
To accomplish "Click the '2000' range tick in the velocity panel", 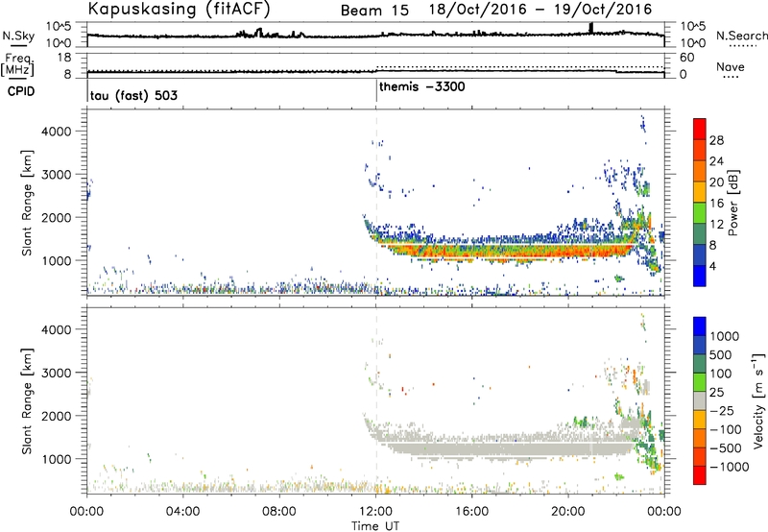I will click(x=56, y=416).
